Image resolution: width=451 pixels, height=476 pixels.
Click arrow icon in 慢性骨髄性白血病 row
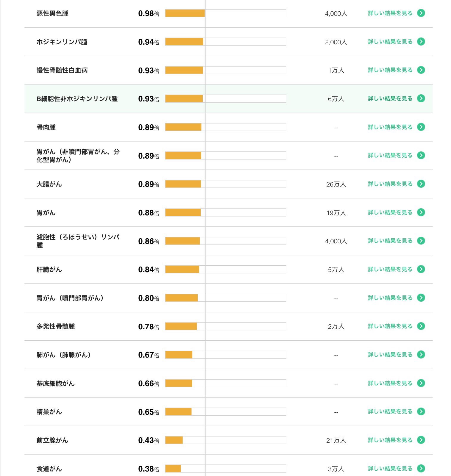pos(421,70)
